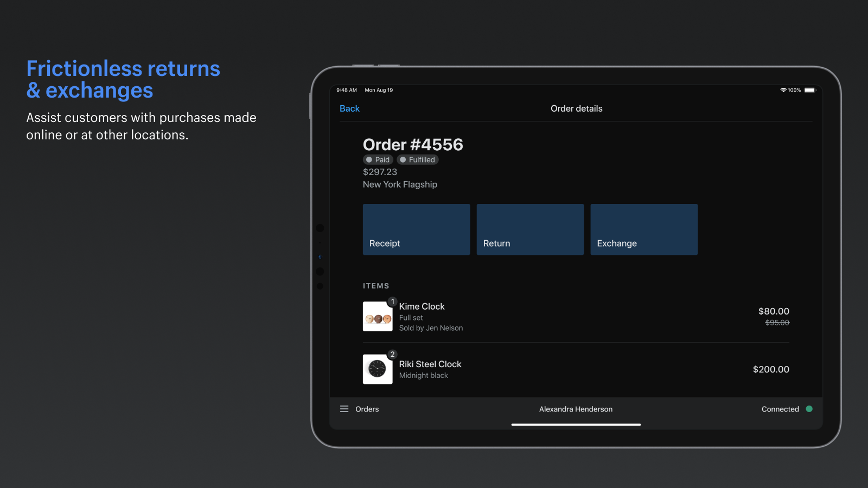The width and height of the screenshot is (868, 488).
Task: Open the Riki Steel Clock product thumbnail
Action: (378, 369)
